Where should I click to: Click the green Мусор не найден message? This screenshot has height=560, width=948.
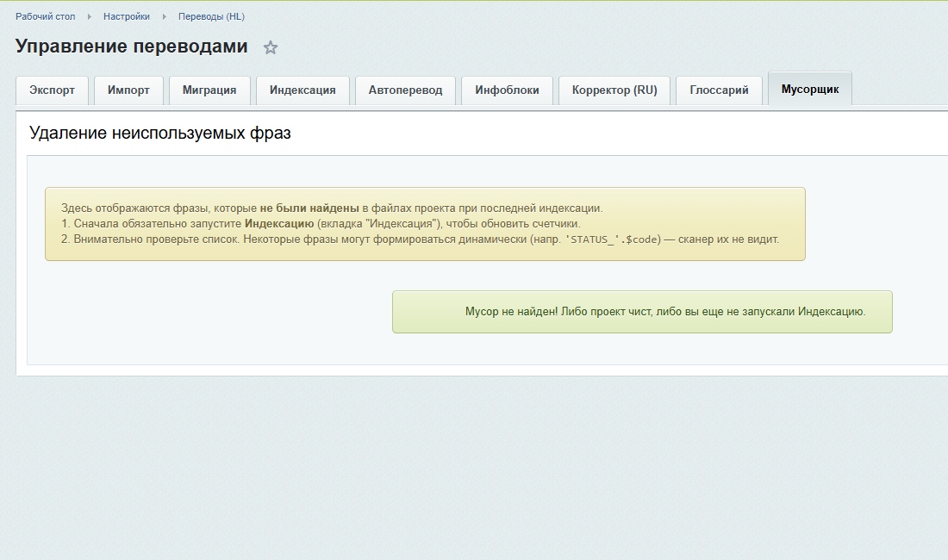[664, 312]
